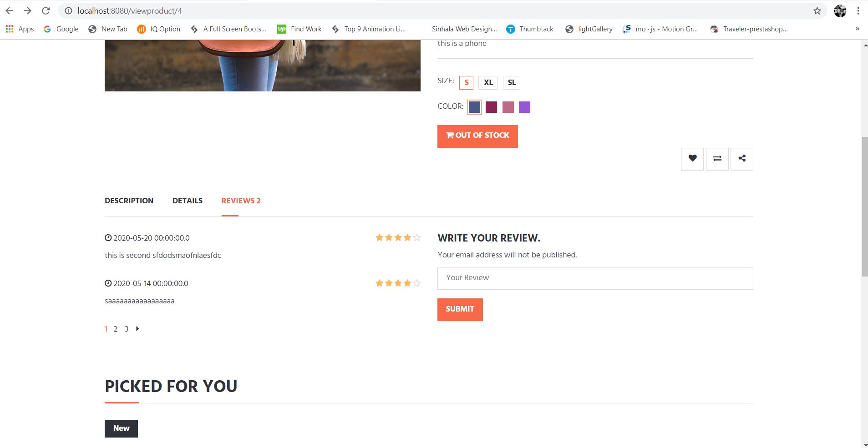Image resolution: width=868 pixels, height=448 pixels.
Task: Open Traveler-prestashop... bookmark
Action: tap(749, 29)
